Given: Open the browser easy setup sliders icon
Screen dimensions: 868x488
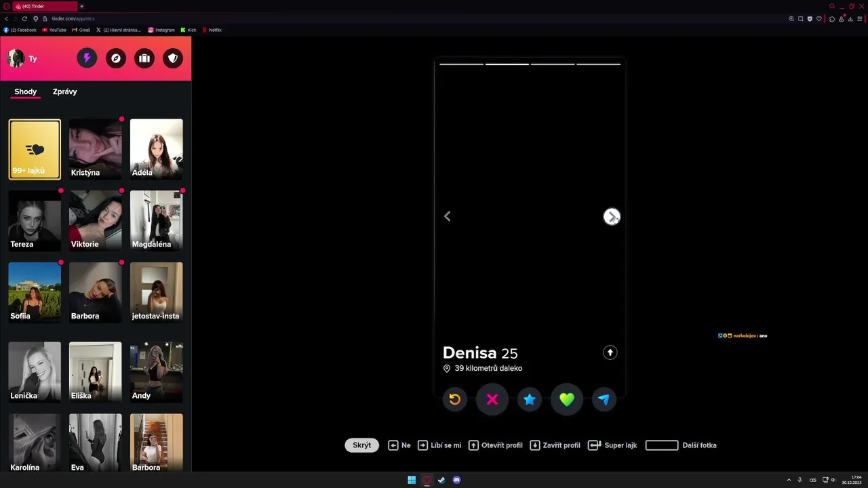Looking at the screenshot, I should 860,19.
